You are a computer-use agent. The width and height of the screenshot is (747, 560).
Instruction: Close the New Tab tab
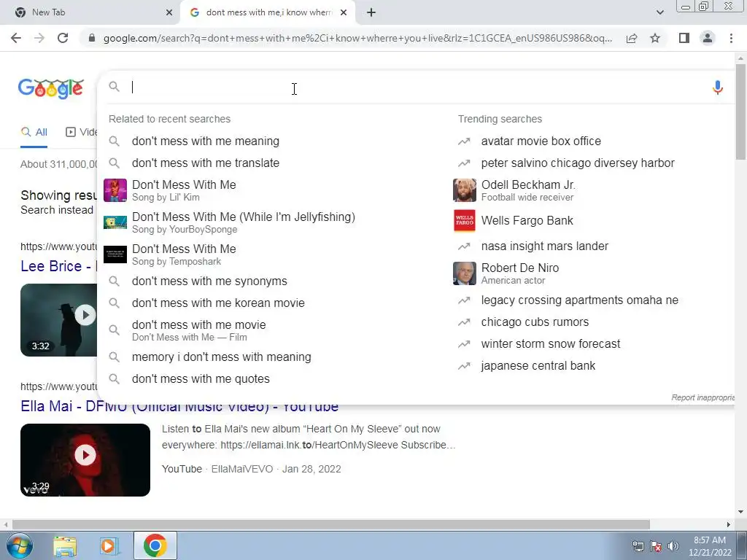pyautogui.click(x=169, y=12)
